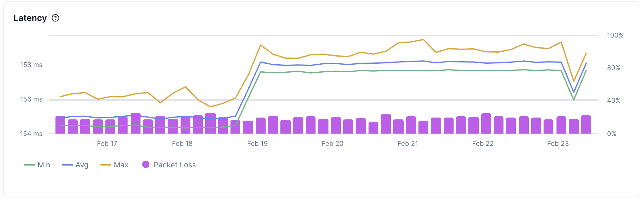Image resolution: width=644 pixels, height=200 pixels.
Task: Click the 40% right axis label
Action: (x=614, y=101)
